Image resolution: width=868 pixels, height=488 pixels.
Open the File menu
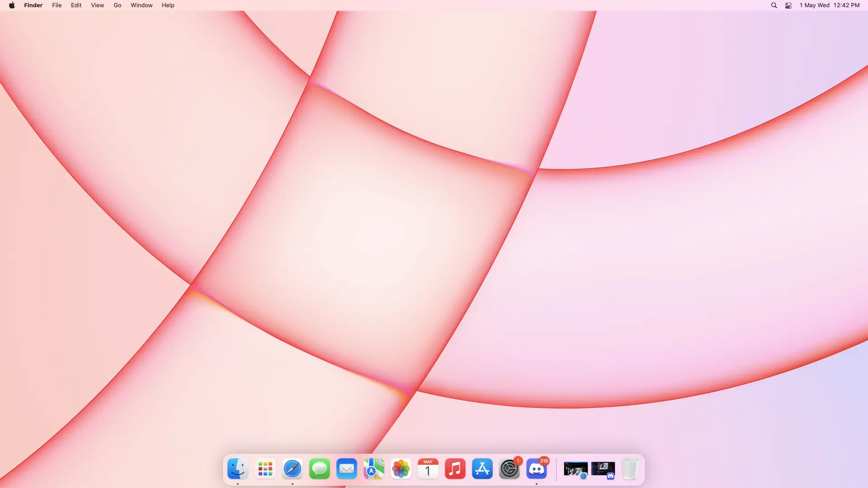click(x=57, y=5)
